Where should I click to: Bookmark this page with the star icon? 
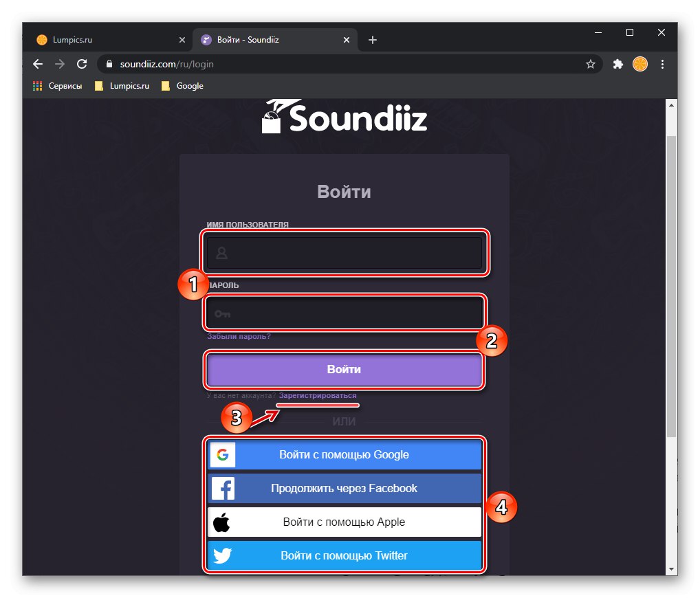[590, 64]
